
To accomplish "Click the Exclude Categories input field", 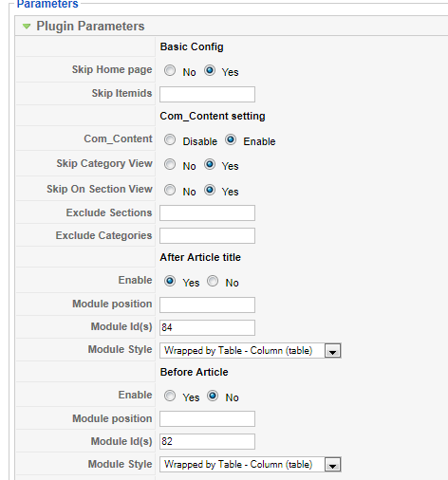I will (x=207, y=235).
